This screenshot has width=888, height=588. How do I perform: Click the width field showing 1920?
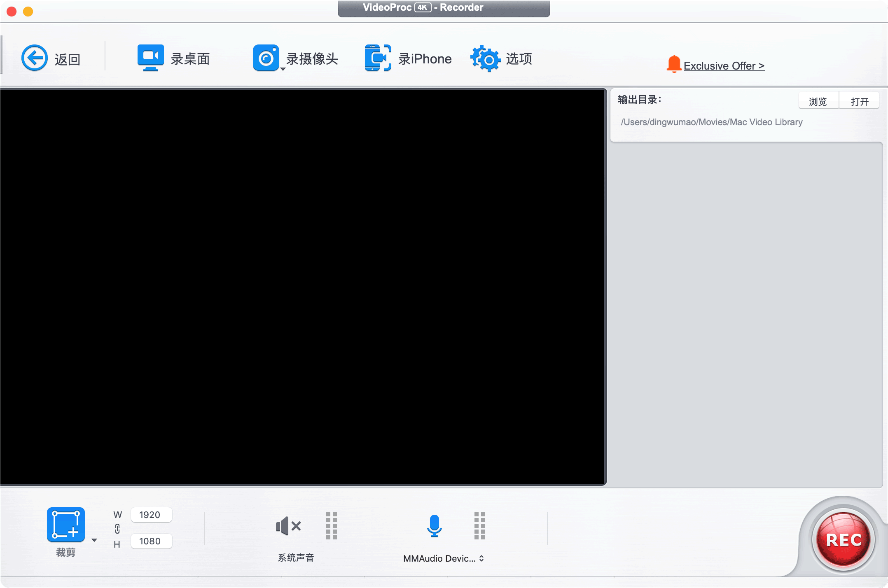(x=151, y=515)
